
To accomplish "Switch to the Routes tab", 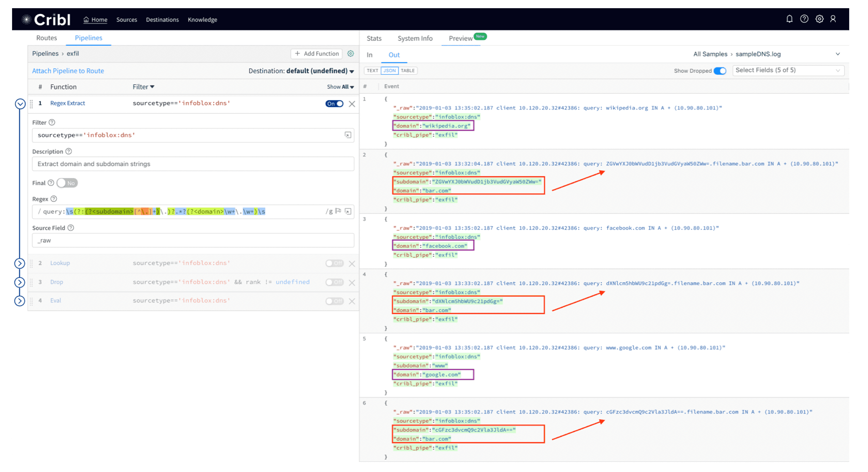I will coord(47,38).
